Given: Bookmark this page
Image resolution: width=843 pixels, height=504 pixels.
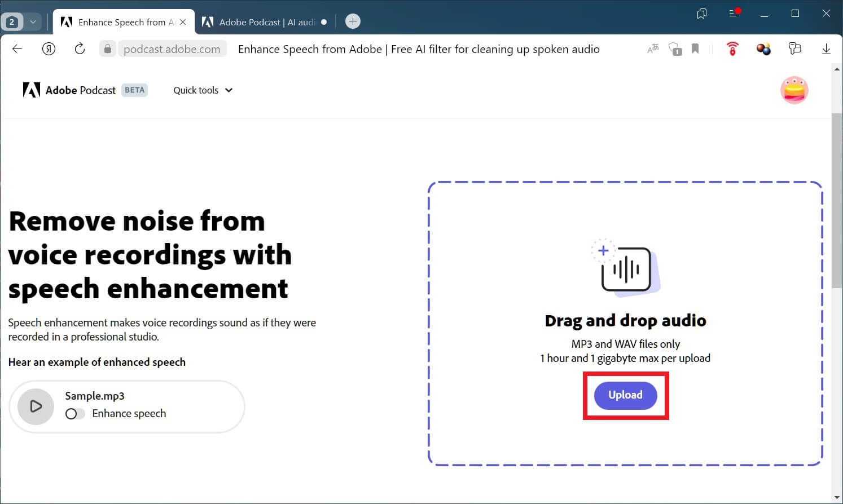Looking at the screenshot, I should click(x=695, y=49).
